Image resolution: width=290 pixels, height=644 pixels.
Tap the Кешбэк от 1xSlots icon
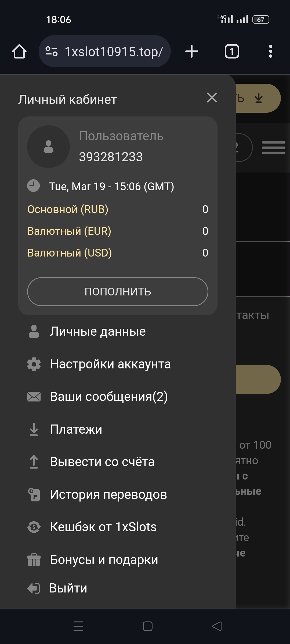pos(34,527)
